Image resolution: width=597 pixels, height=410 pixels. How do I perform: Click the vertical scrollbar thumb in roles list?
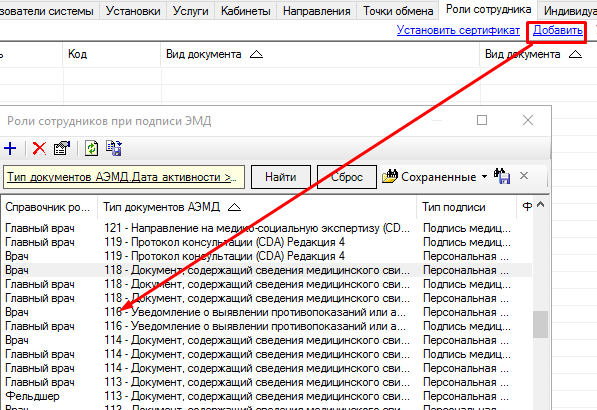click(540, 324)
